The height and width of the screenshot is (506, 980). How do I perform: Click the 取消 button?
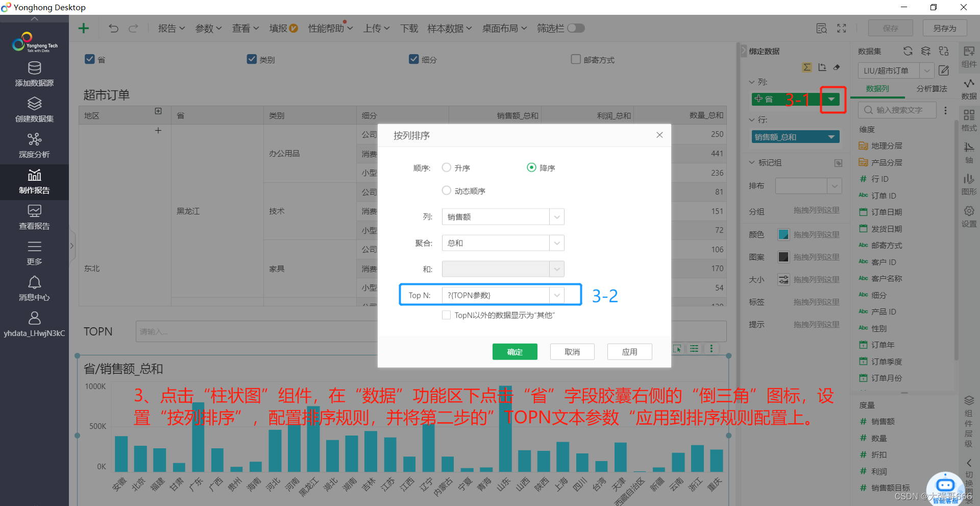click(x=572, y=352)
